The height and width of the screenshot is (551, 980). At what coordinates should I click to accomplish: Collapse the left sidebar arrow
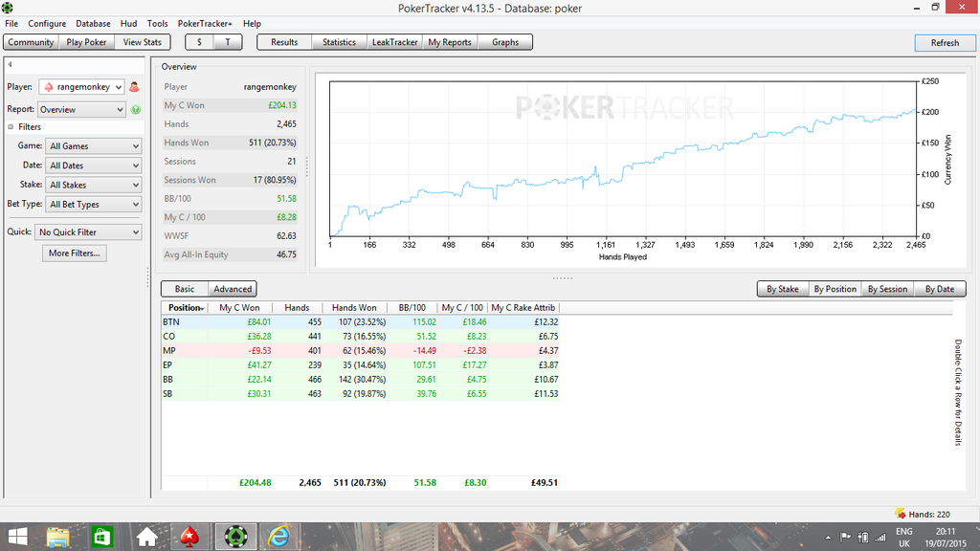[10, 64]
